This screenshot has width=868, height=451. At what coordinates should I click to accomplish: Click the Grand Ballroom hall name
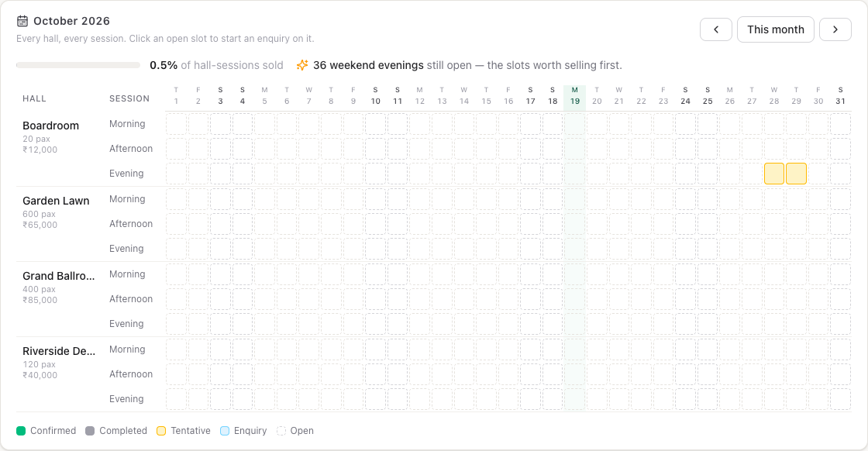[59, 276]
